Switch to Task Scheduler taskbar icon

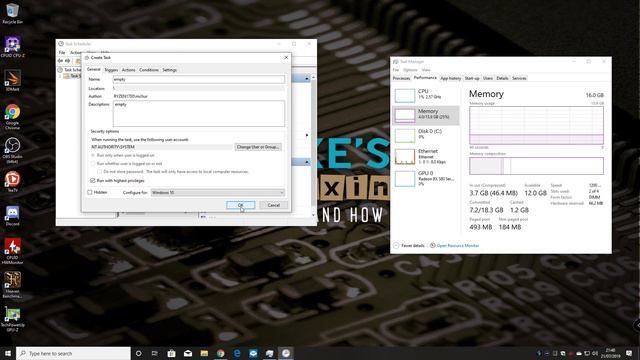(x=286, y=353)
